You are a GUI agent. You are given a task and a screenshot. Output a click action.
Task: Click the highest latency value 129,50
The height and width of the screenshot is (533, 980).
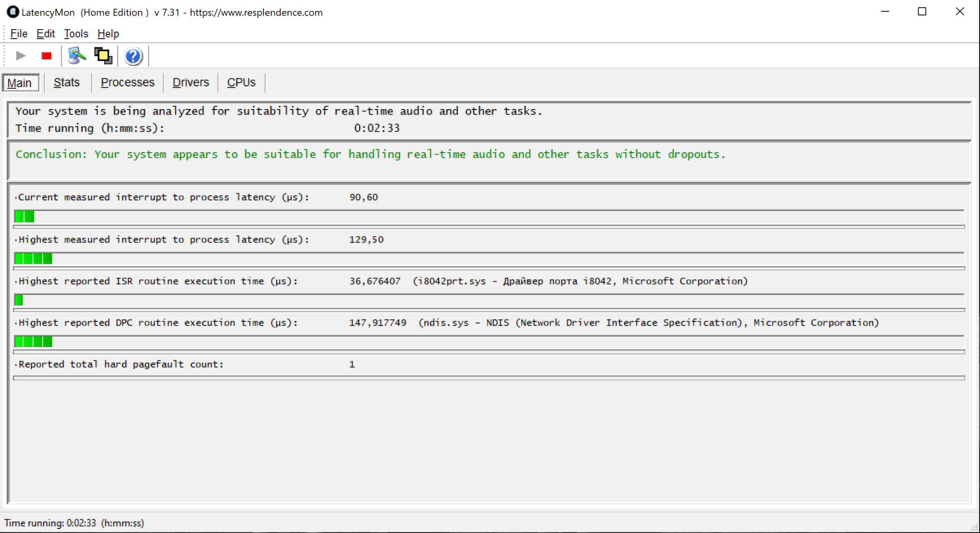(x=366, y=239)
